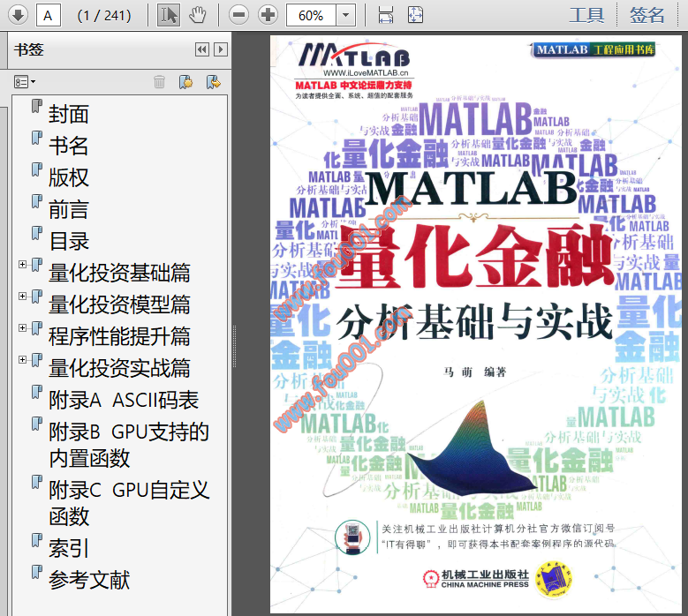Click the bookmark icon beside 版权
Image resolution: width=688 pixels, height=616 pixels.
[x=37, y=169]
